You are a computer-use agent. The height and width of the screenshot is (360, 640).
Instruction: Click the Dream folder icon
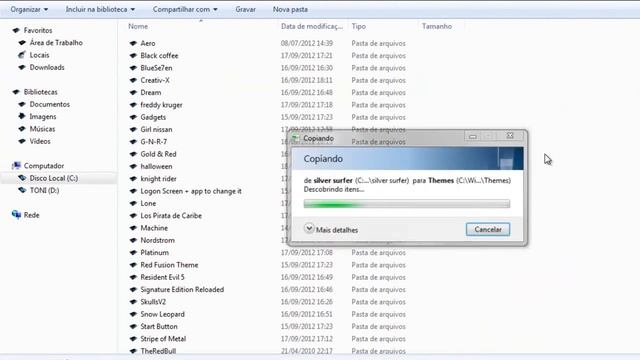coord(133,92)
